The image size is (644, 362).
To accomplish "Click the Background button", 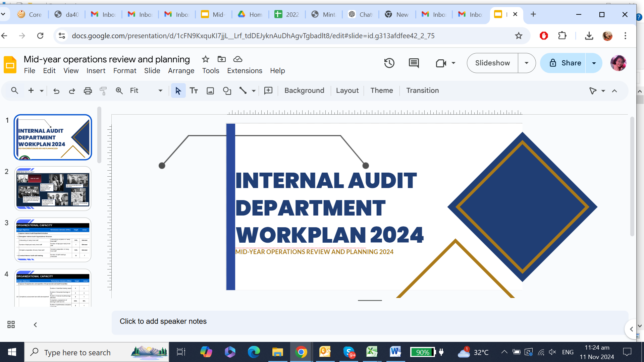I will pos(304,90).
